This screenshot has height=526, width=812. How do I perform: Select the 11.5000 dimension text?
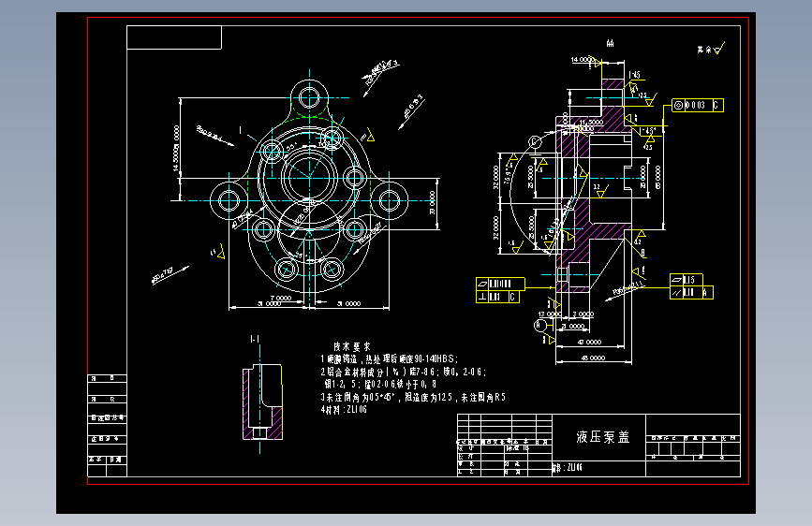pyautogui.click(x=591, y=123)
